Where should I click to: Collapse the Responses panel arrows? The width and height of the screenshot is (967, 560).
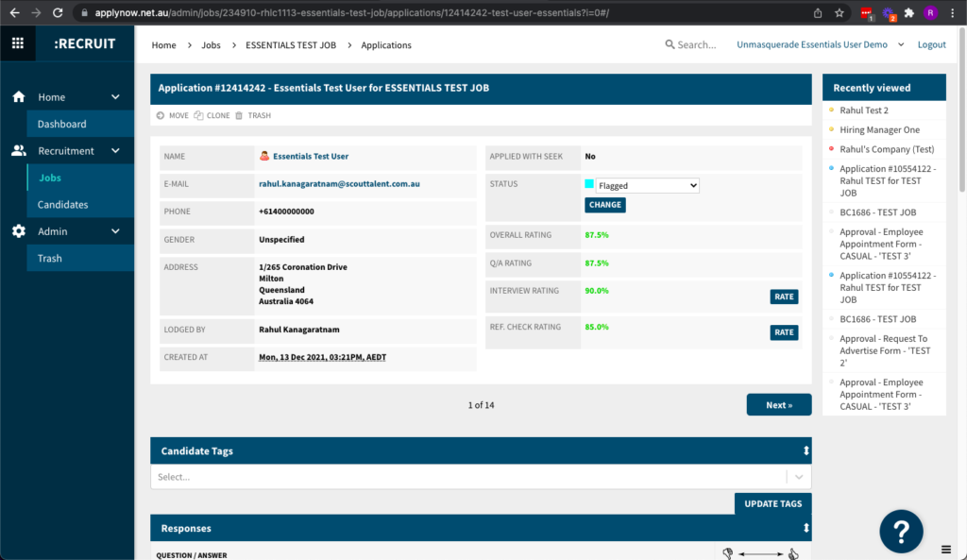pyautogui.click(x=806, y=528)
